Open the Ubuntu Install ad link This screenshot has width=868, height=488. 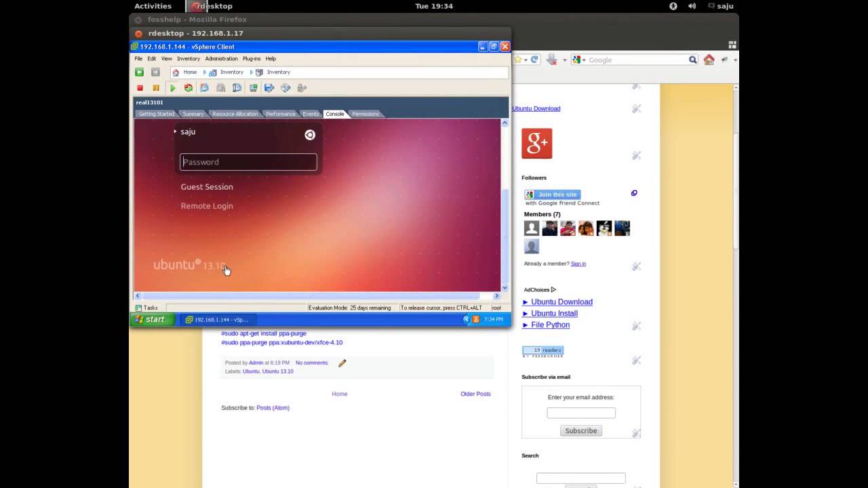pyautogui.click(x=555, y=314)
